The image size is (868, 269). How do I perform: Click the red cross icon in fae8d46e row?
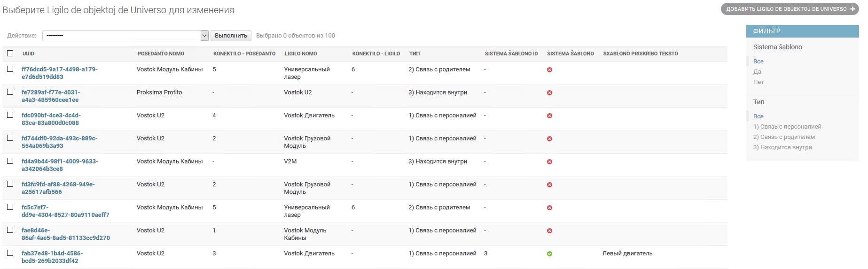click(x=549, y=231)
